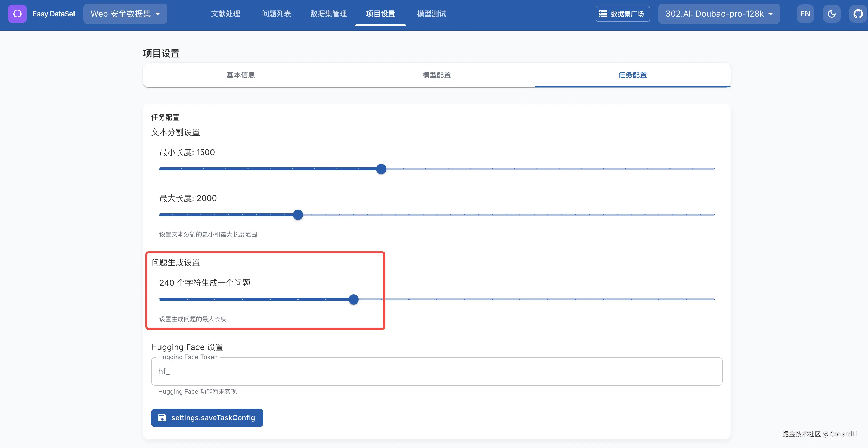Toggle dark mode moon icon

831,14
